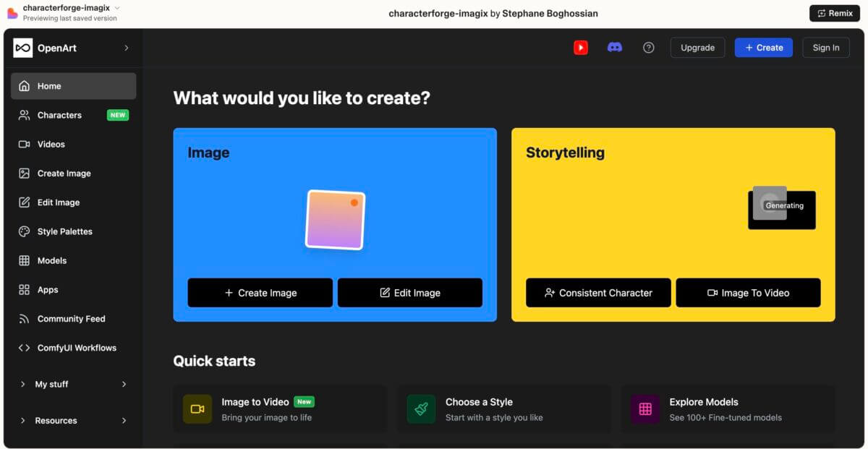Image resolution: width=868 pixels, height=449 pixels.
Task: Open the Discord icon link
Action: [615, 48]
